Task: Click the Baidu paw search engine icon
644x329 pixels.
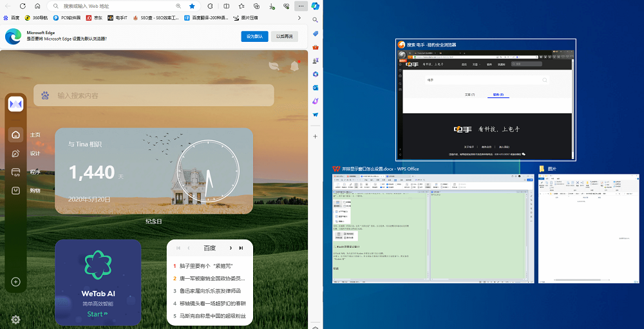Action: [45, 95]
